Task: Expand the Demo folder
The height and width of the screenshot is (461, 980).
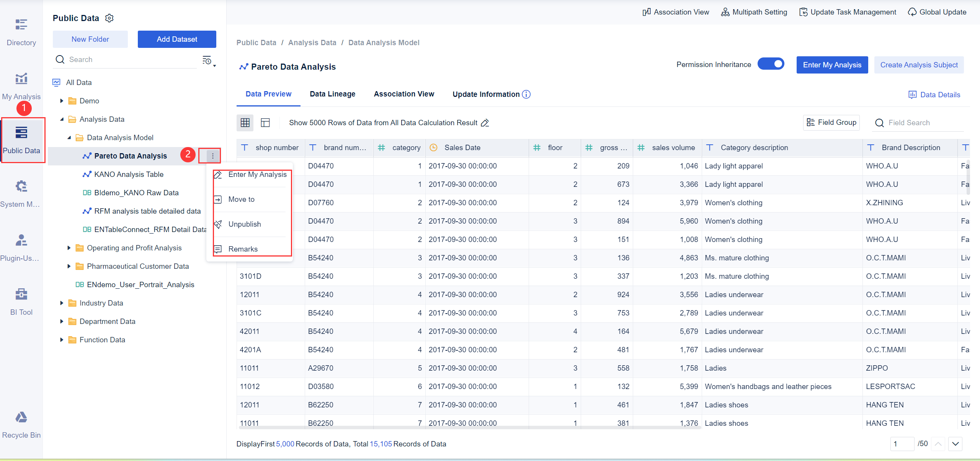Action: pyautogui.click(x=62, y=100)
